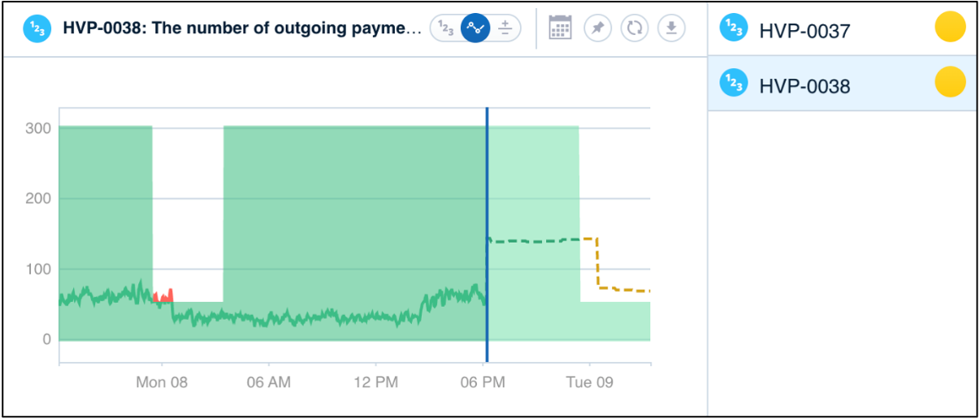Click the 12 PM label on the time axis
This screenshot has width=980, height=419.
point(376,382)
